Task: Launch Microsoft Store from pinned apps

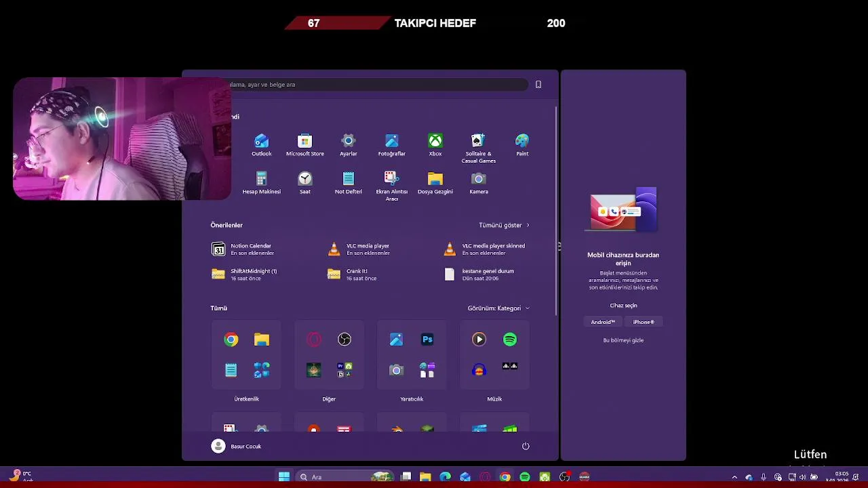Action: (x=305, y=145)
